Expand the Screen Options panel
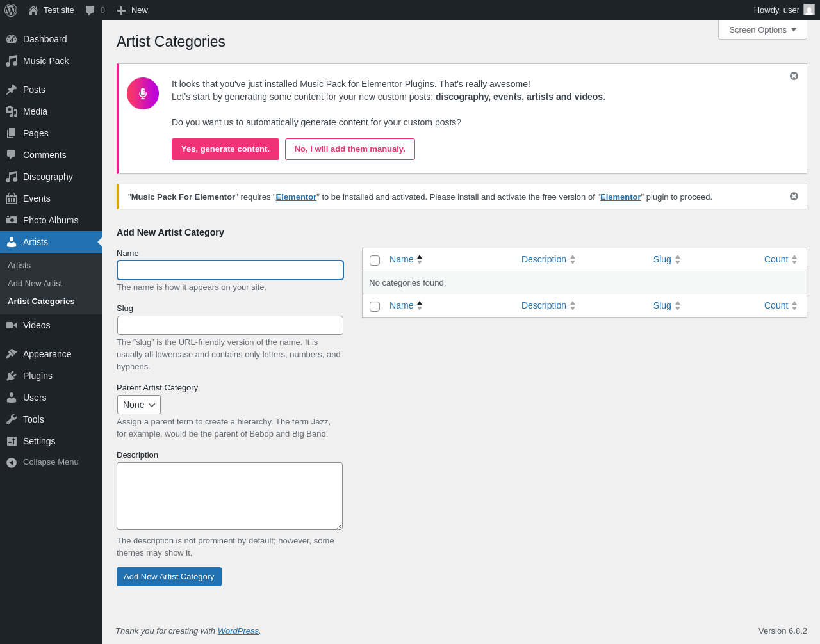 pyautogui.click(x=762, y=30)
